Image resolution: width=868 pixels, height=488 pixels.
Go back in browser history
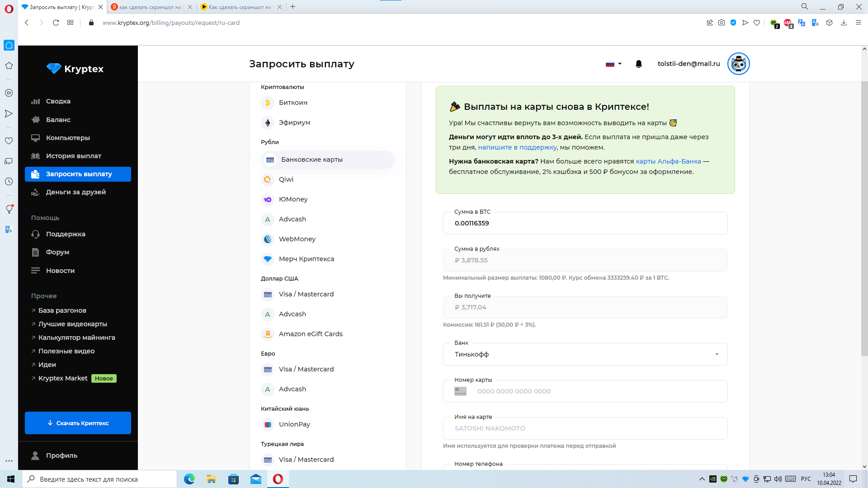(27, 23)
